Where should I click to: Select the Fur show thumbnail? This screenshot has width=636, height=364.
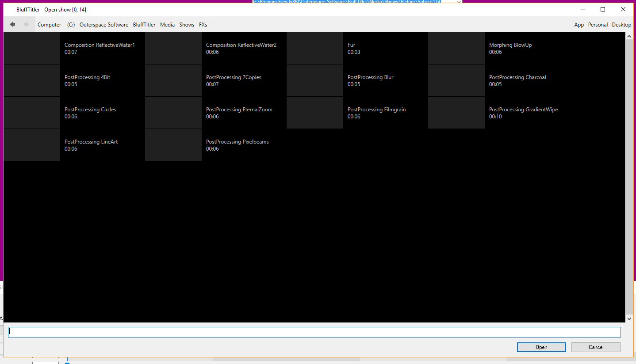point(315,49)
